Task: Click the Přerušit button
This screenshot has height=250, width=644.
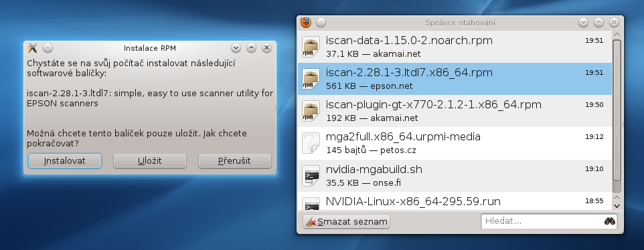Action: 234,160
